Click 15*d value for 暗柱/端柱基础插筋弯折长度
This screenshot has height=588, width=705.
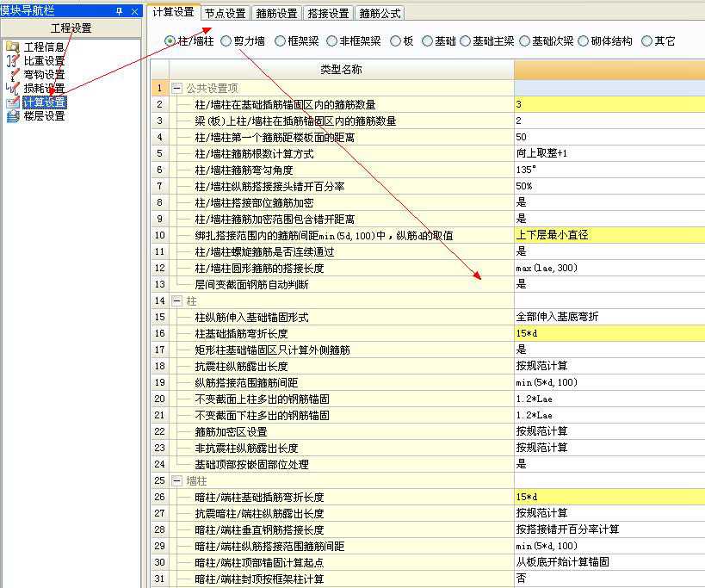point(609,497)
